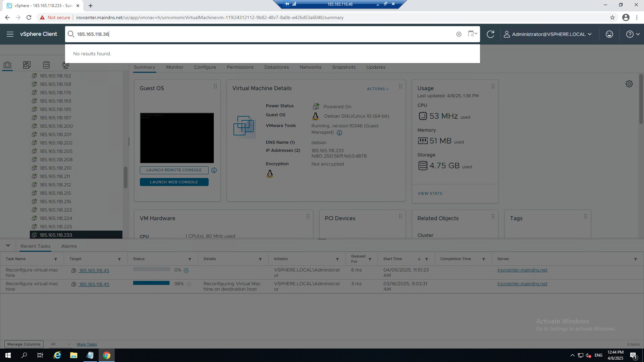Open the vSphere hamburger navigation menu
This screenshot has height=362, width=644.
click(x=10, y=34)
